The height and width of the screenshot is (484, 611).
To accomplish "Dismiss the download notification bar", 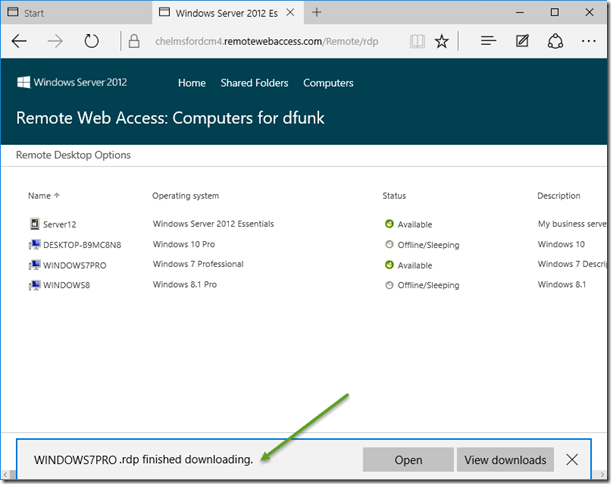I will 572,460.
